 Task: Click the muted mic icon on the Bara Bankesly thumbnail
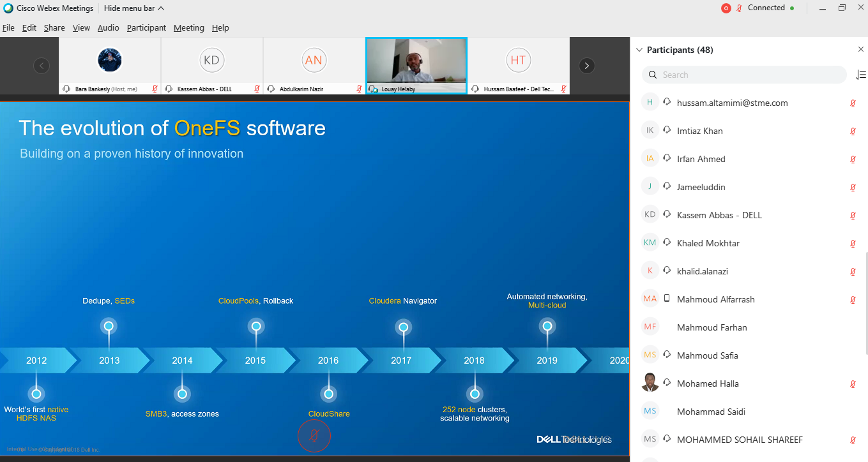[155, 89]
